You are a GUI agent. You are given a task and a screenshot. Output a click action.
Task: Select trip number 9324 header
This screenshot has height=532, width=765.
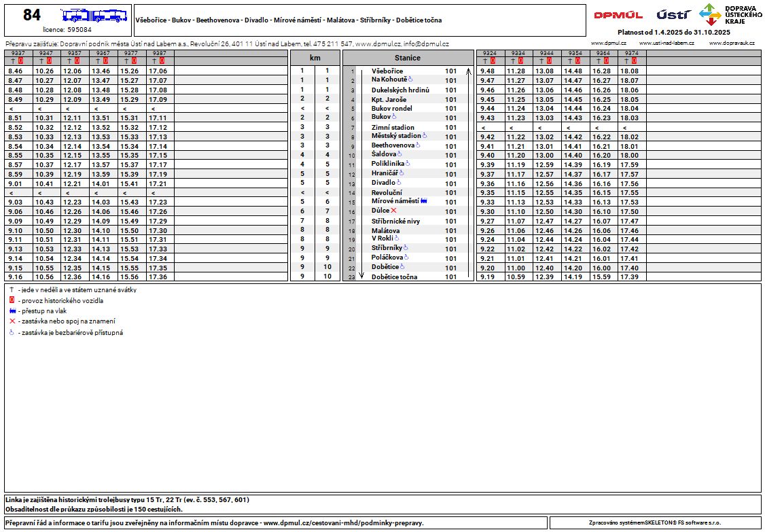[490, 53]
